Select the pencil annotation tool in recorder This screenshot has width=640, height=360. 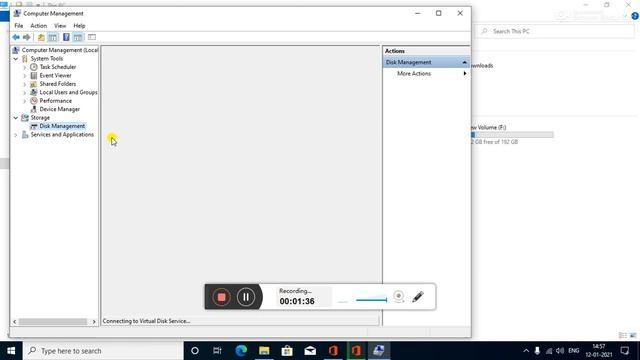tap(418, 297)
